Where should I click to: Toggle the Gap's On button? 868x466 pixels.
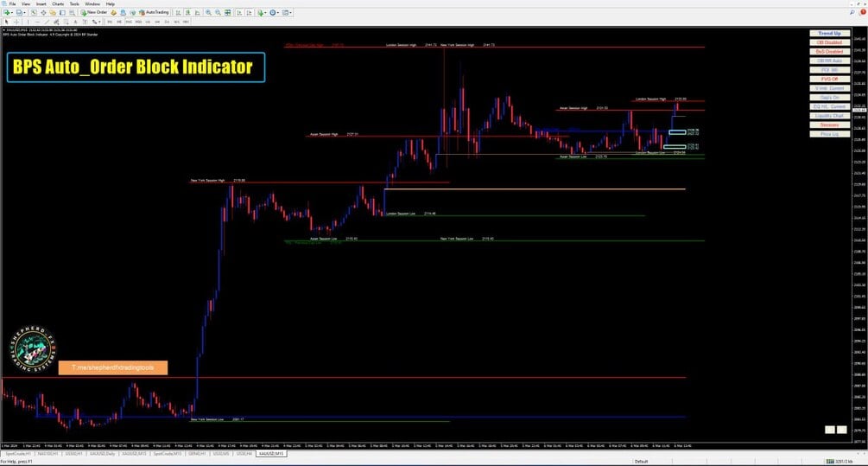tap(829, 98)
